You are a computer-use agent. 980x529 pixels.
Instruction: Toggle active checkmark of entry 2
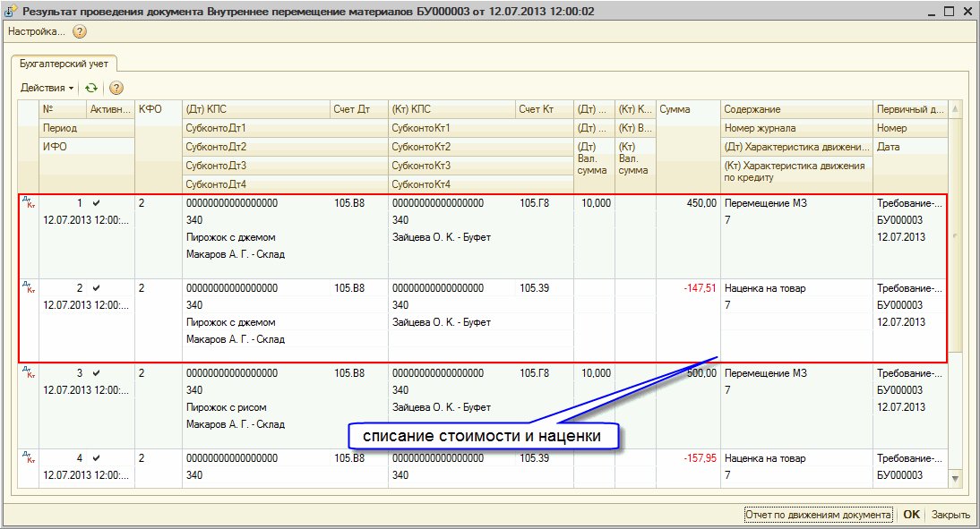coord(96,288)
